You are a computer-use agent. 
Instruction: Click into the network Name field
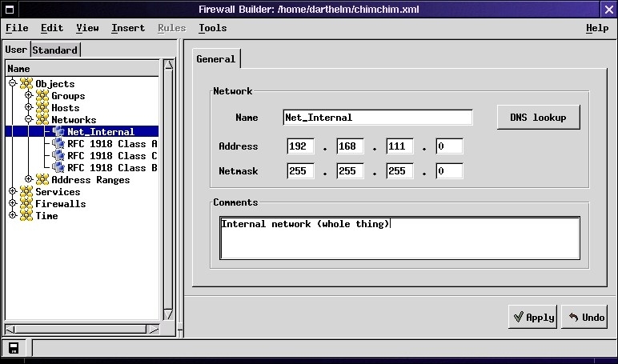(377, 118)
